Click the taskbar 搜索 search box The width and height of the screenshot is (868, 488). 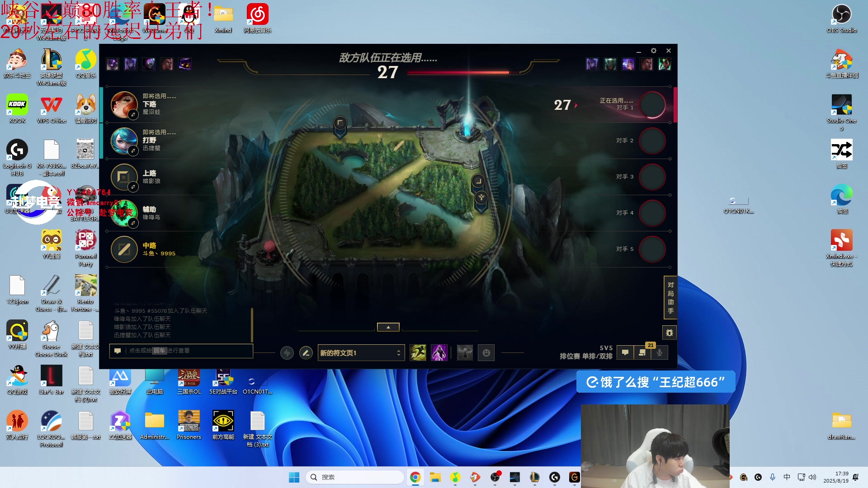[x=355, y=477]
